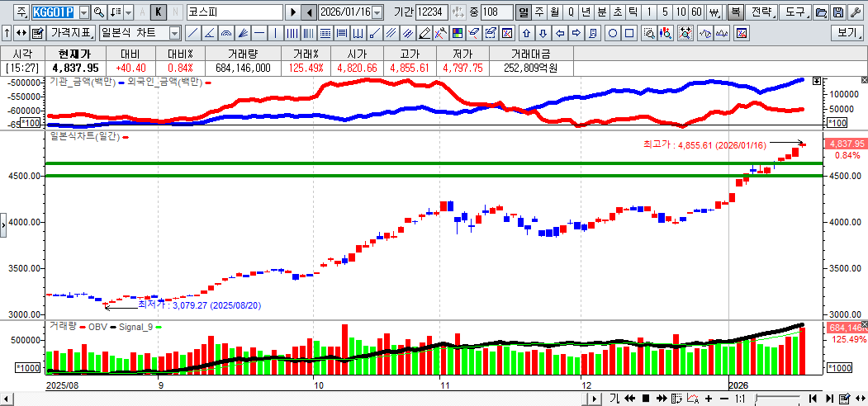Open the 전략 strategy menu
The width and height of the screenshot is (868, 406).
click(762, 12)
